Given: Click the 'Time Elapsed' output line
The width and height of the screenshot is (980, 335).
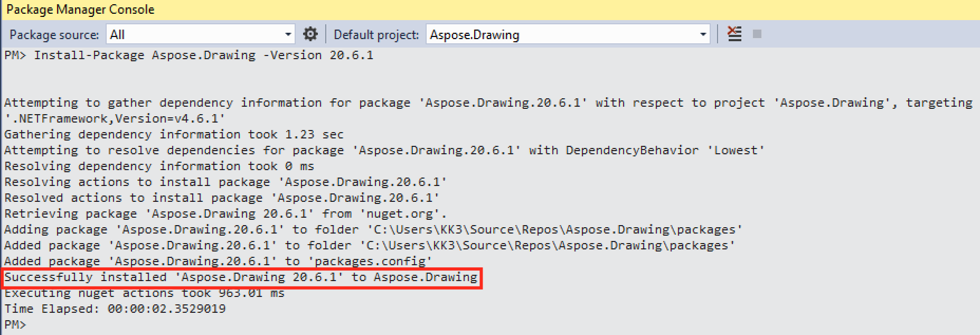Looking at the screenshot, I should 115,309.
